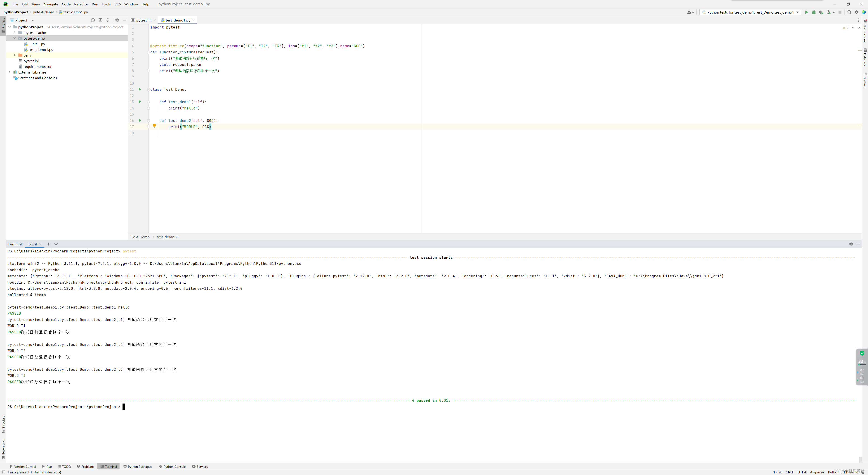The height and width of the screenshot is (475, 868).
Task: Open Project view selector dropdown
Action: pos(33,20)
